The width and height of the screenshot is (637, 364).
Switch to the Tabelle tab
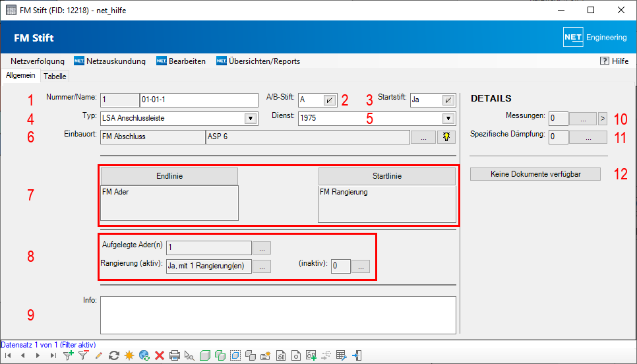pos(55,76)
